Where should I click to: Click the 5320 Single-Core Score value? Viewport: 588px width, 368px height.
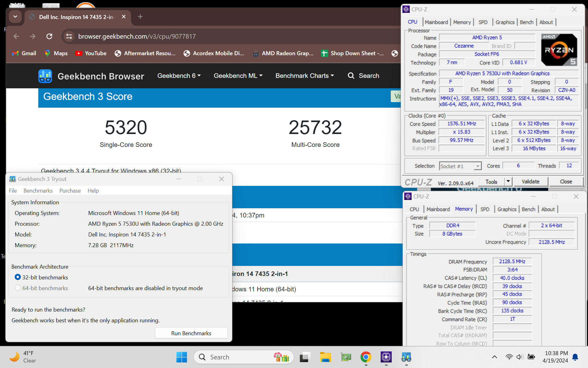tap(126, 127)
